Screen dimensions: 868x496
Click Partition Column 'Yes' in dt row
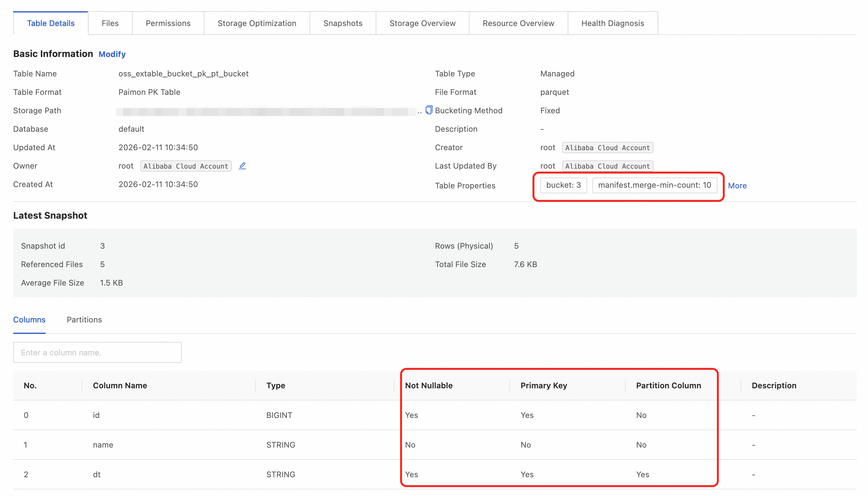pos(642,474)
